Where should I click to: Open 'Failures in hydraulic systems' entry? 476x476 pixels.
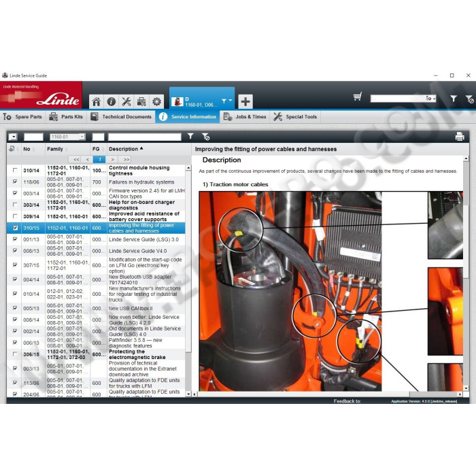[x=141, y=182]
